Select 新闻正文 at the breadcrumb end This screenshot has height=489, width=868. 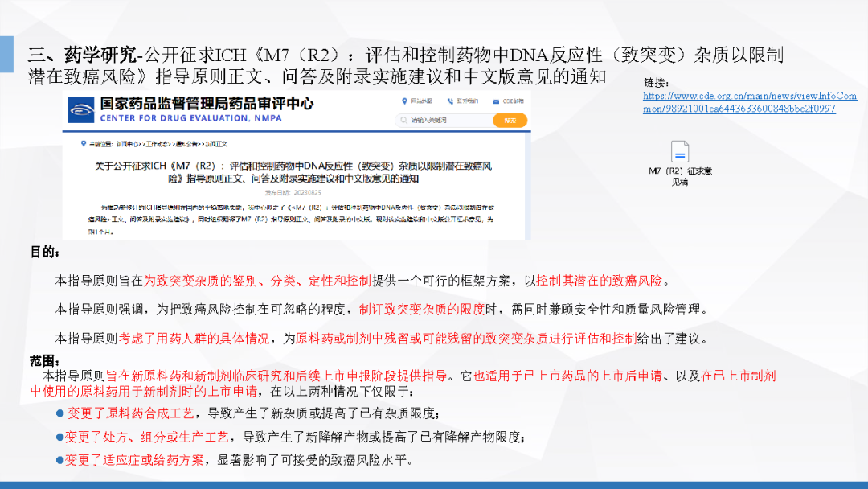click(216, 144)
